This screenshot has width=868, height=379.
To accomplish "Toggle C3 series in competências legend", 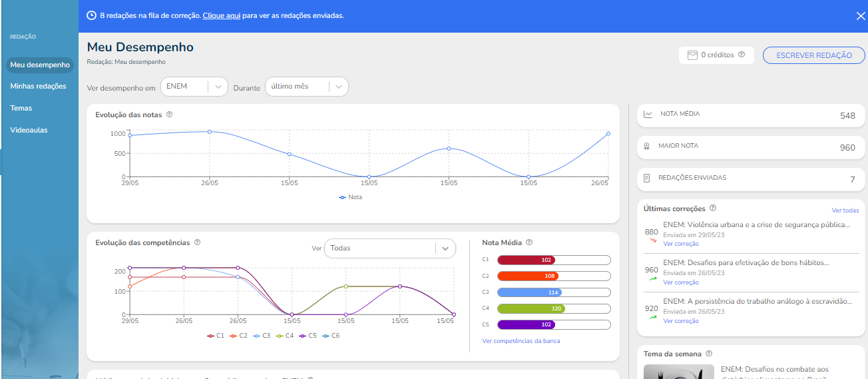I will coord(262,336).
